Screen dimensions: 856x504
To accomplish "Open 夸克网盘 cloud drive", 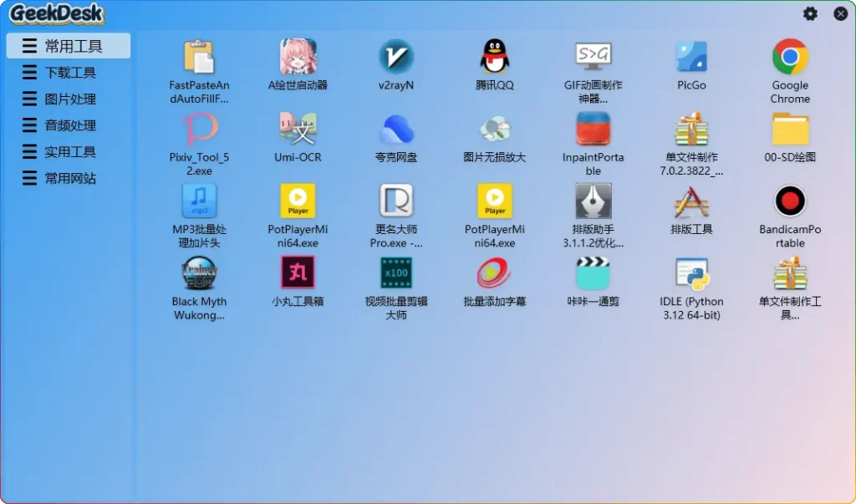I will (x=395, y=131).
